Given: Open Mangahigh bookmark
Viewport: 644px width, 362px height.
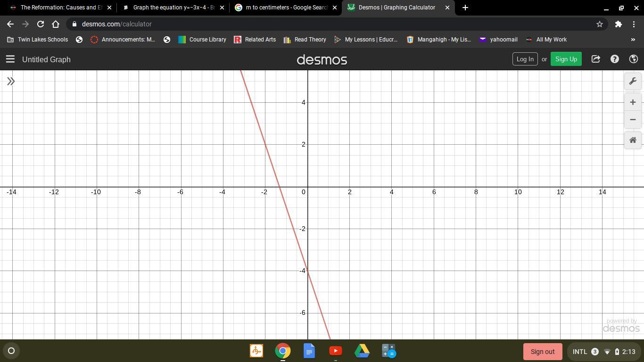Looking at the screenshot, I should [439, 40].
